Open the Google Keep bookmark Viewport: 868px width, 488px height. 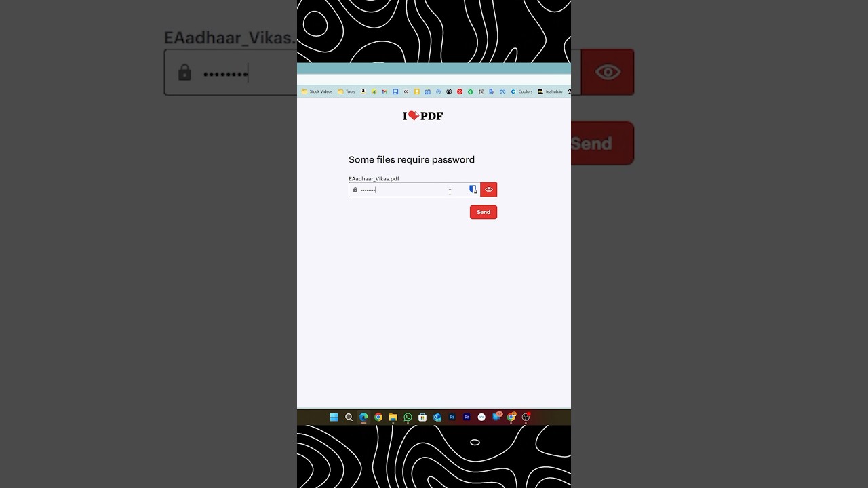point(417,91)
